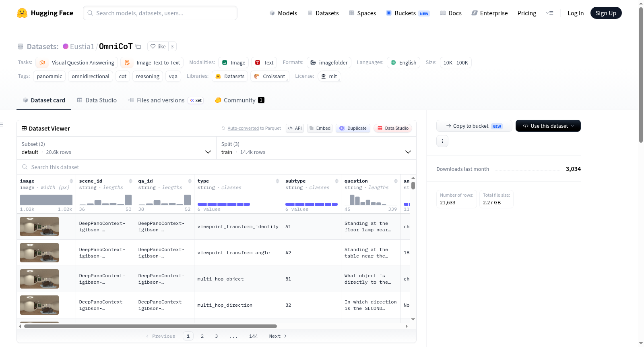Click the Hugging Face logo

click(45, 13)
